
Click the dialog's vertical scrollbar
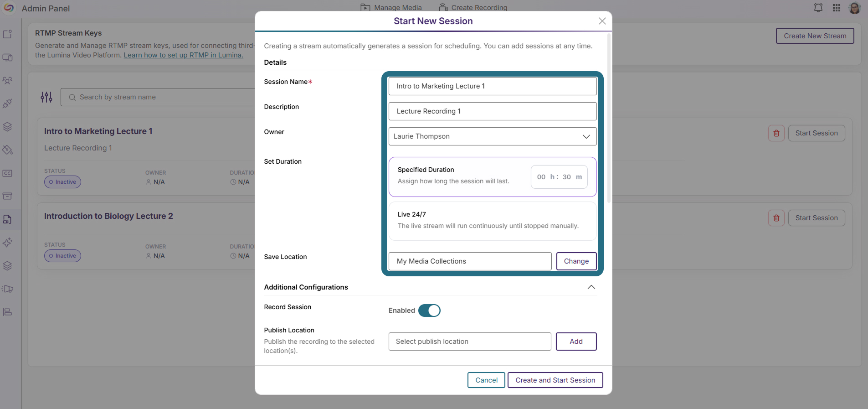click(609, 119)
